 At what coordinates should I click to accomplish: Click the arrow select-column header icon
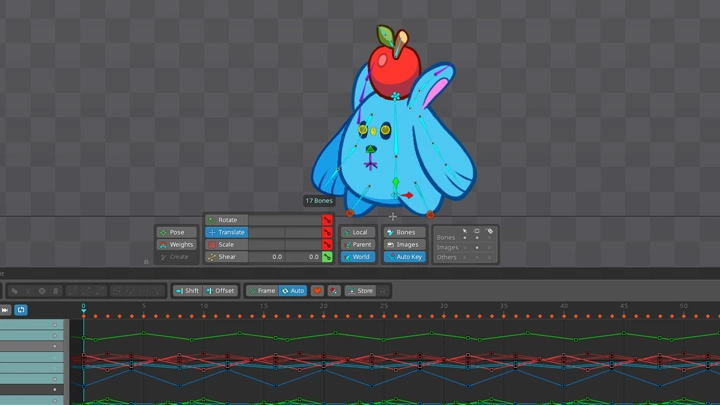click(465, 231)
